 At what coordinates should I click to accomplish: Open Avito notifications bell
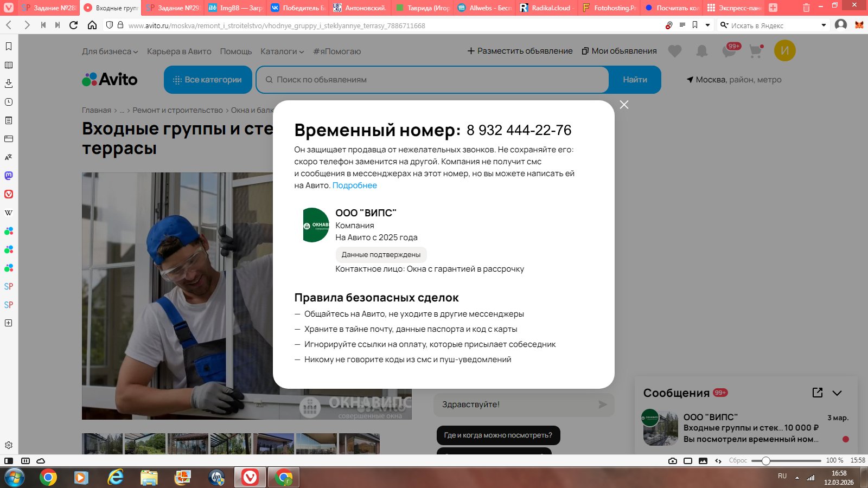coord(702,51)
